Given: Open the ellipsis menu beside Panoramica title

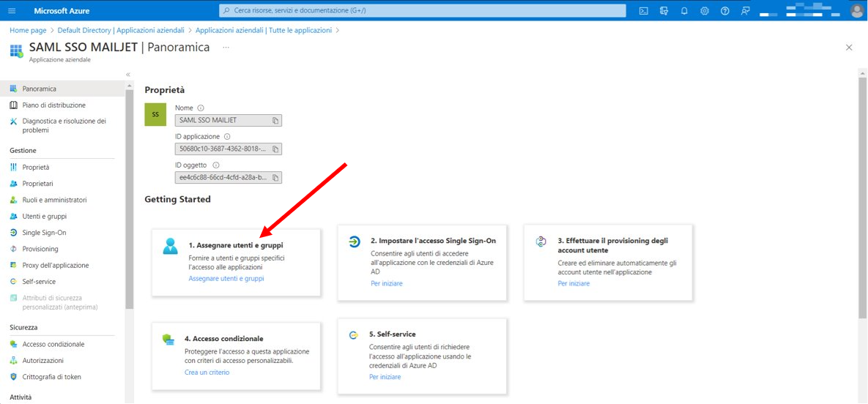Looking at the screenshot, I should pyautogui.click(x=226, y=48).
